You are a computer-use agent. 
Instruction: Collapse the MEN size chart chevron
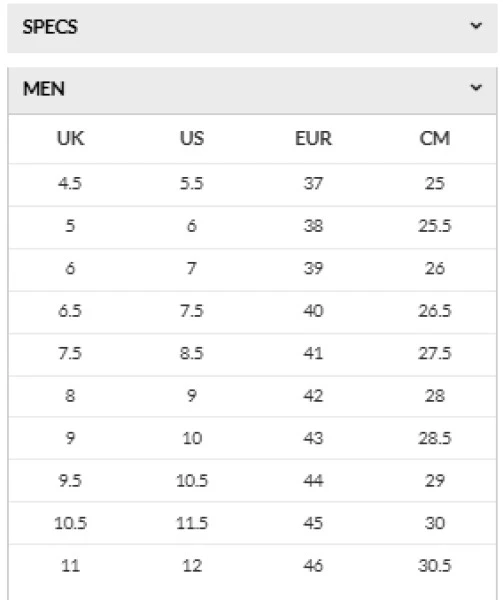pos(476,88)
